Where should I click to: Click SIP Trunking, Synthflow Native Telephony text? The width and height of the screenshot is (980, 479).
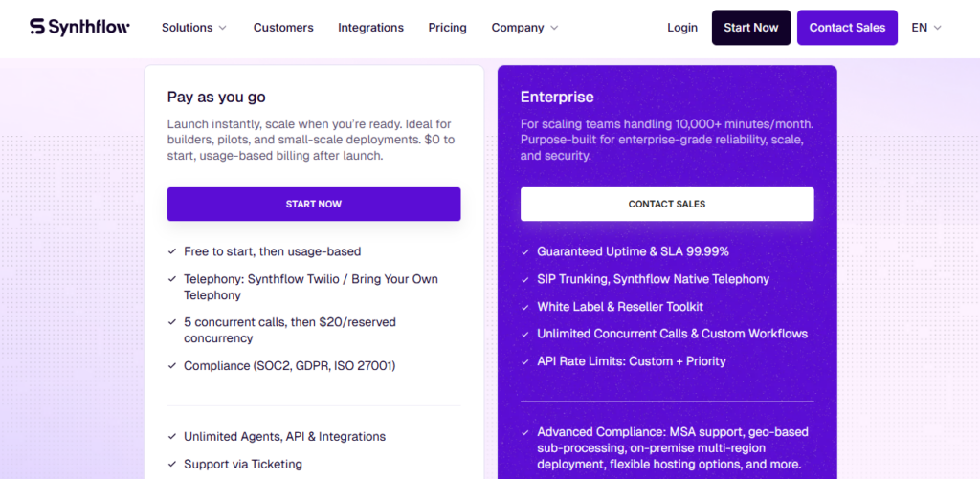point(653,279)
